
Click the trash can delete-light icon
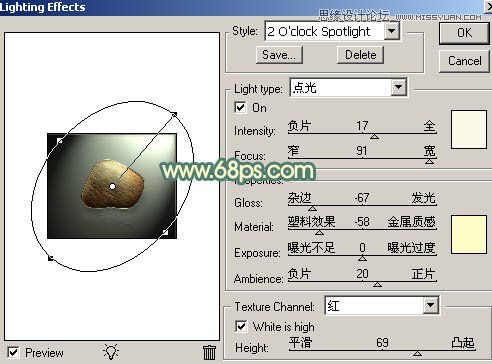click(209, 352)
